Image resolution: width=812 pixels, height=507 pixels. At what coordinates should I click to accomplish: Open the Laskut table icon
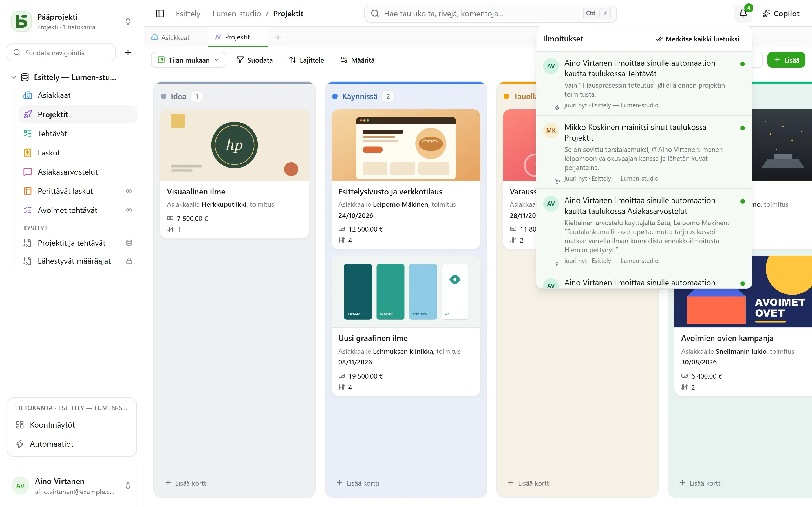(x=28, y=153)
